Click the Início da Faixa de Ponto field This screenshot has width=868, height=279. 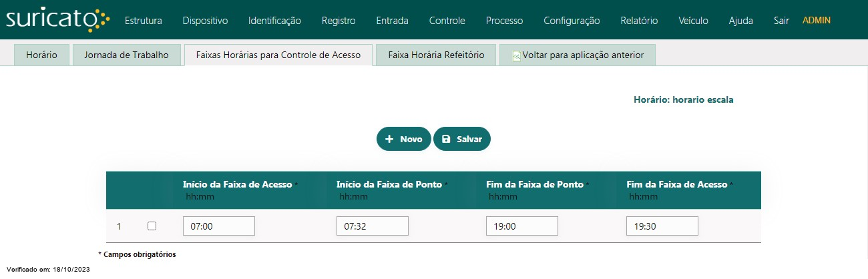coord(373,226)
